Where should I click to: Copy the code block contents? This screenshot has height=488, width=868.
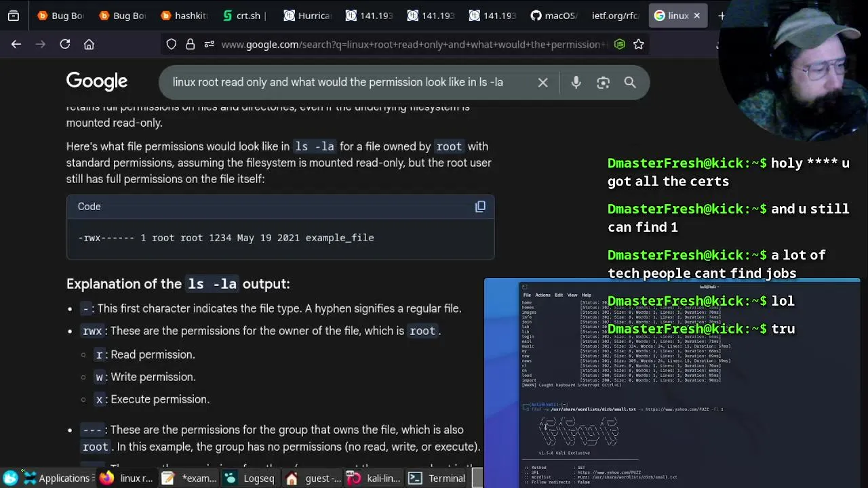coord(480,206)
